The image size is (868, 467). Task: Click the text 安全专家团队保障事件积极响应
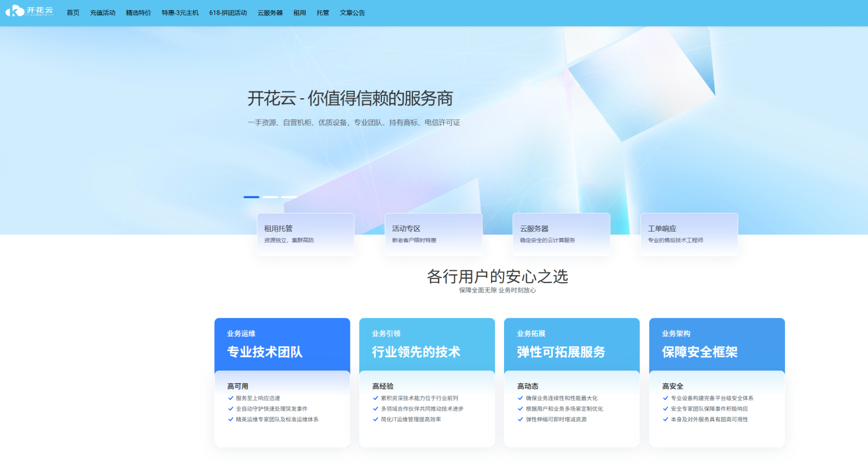[709, 408]
